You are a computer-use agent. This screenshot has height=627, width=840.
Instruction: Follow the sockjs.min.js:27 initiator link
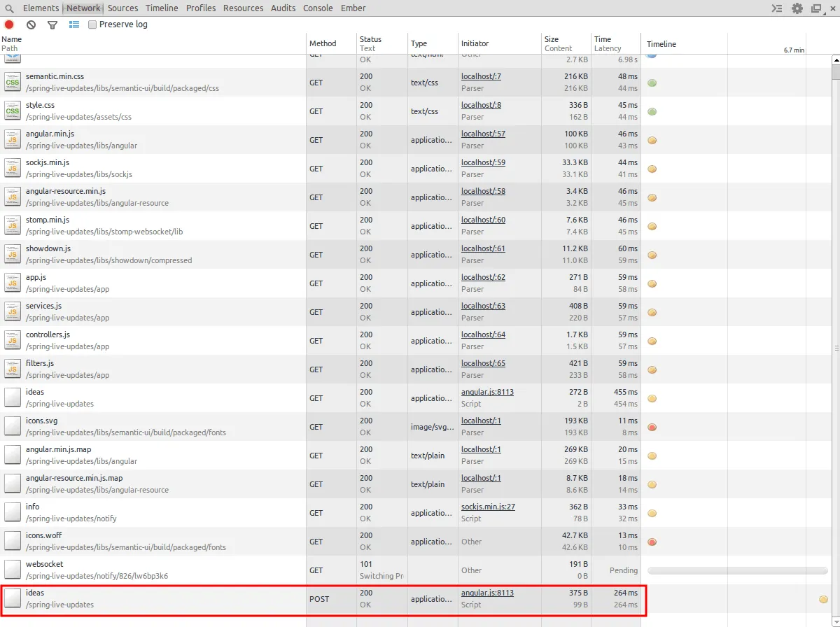coord(488,507)
